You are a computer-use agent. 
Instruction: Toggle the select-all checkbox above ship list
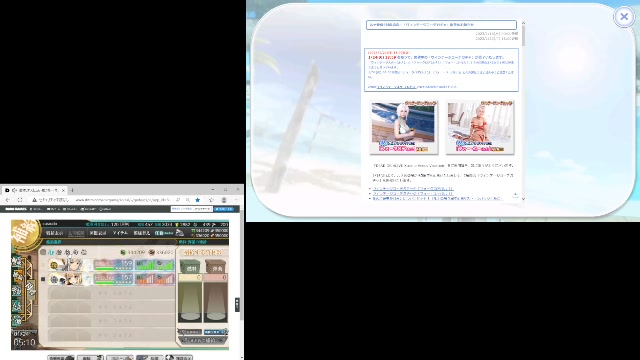pos(43,252)
